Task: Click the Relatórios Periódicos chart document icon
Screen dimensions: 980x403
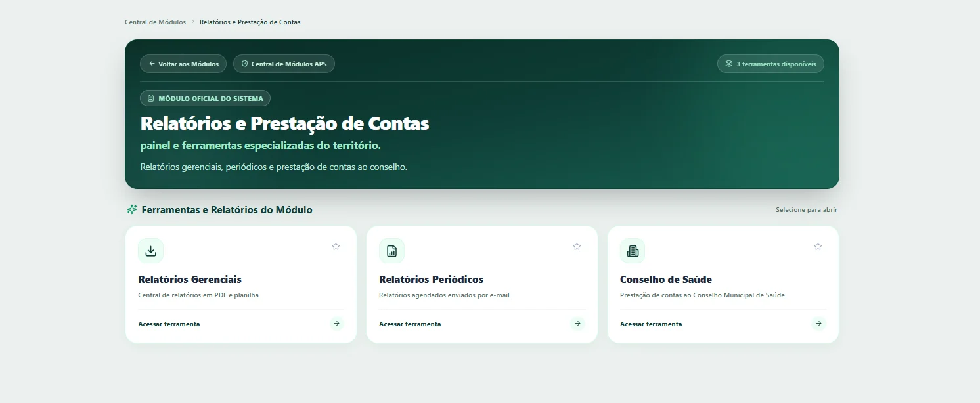Action: click(x=391, y=251)
